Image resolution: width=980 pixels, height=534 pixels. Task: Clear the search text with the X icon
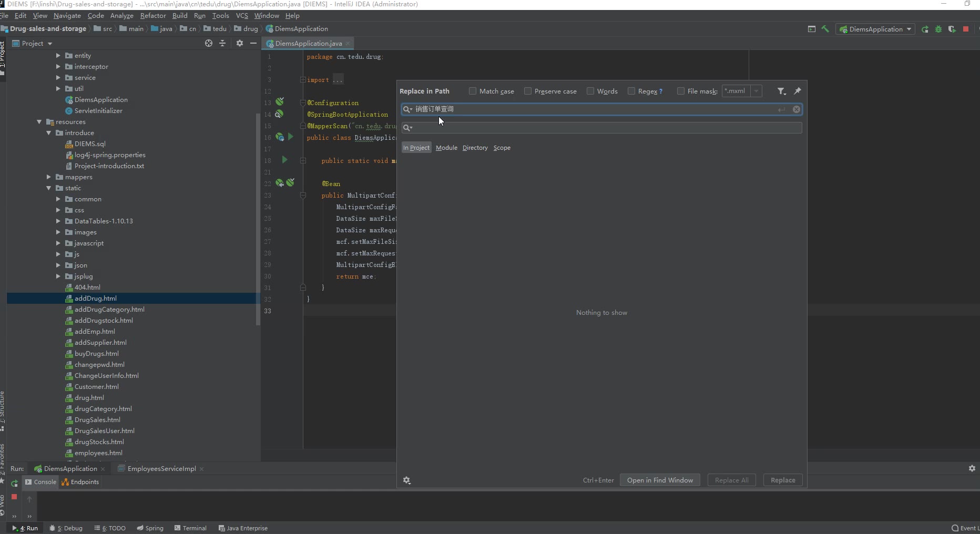click(797, 109)
